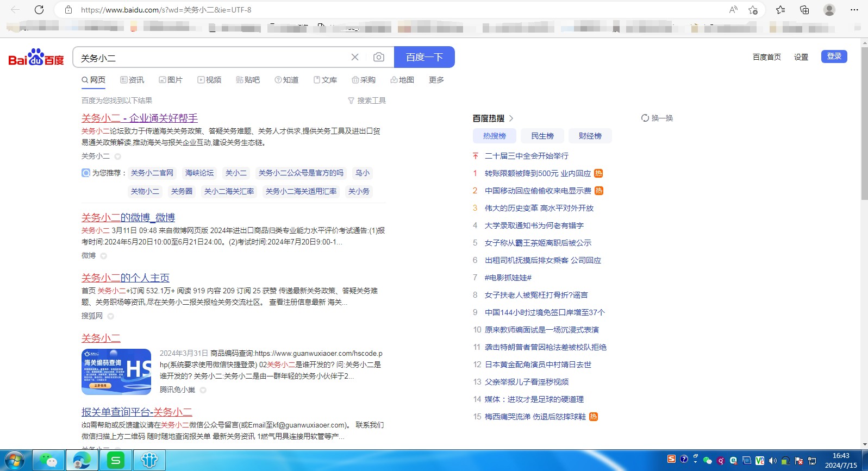This screenshot has width=868, height=471.
Task: Click the 登录 login button
Action: click(834, 56)
